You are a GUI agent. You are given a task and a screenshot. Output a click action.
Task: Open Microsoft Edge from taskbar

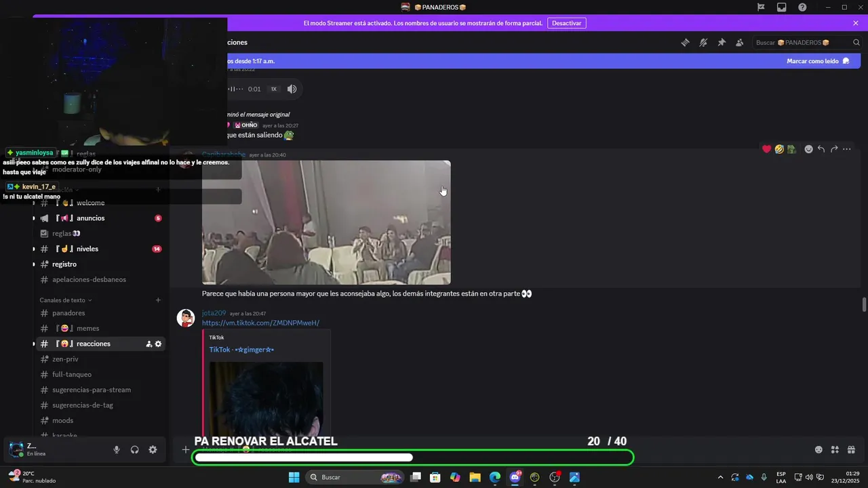(x=495, y=477)
